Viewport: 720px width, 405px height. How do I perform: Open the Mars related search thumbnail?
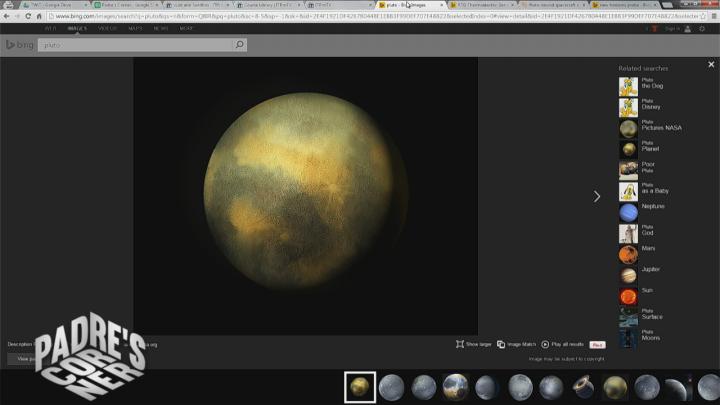628,254
